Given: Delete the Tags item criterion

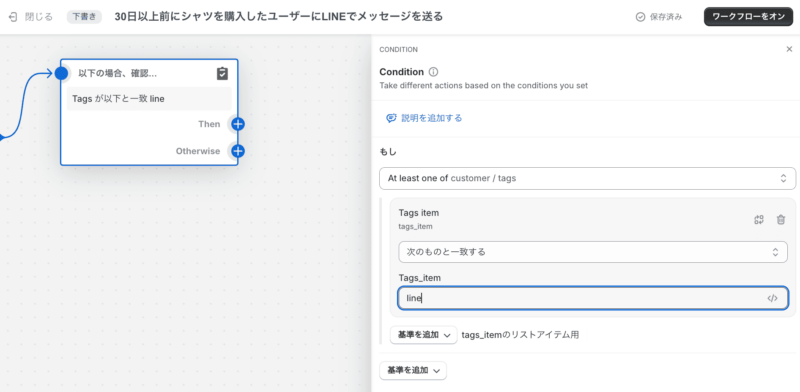Looking at the screenshot, I should (x=781, y=219).
